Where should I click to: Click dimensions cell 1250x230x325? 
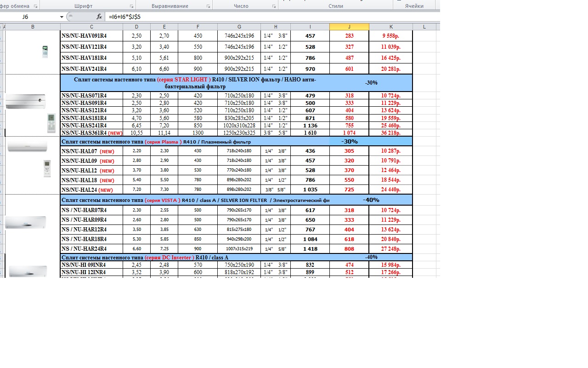tap(239, 133)
